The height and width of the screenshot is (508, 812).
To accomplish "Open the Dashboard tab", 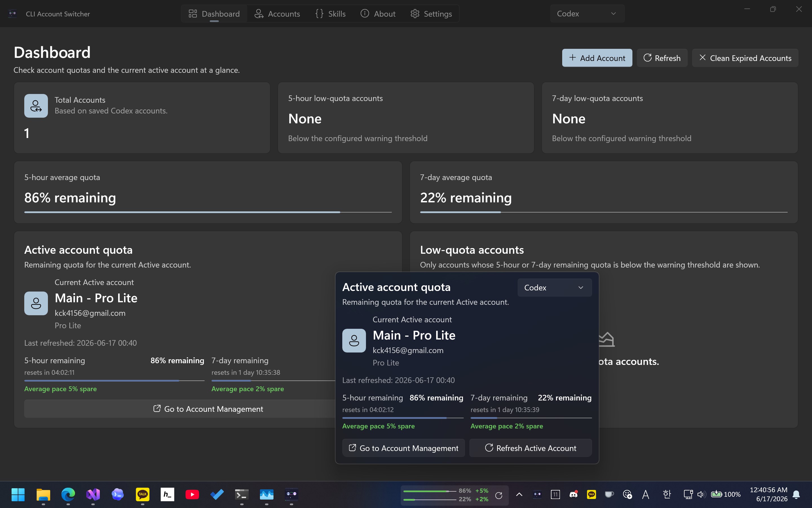I will [214, 14].
